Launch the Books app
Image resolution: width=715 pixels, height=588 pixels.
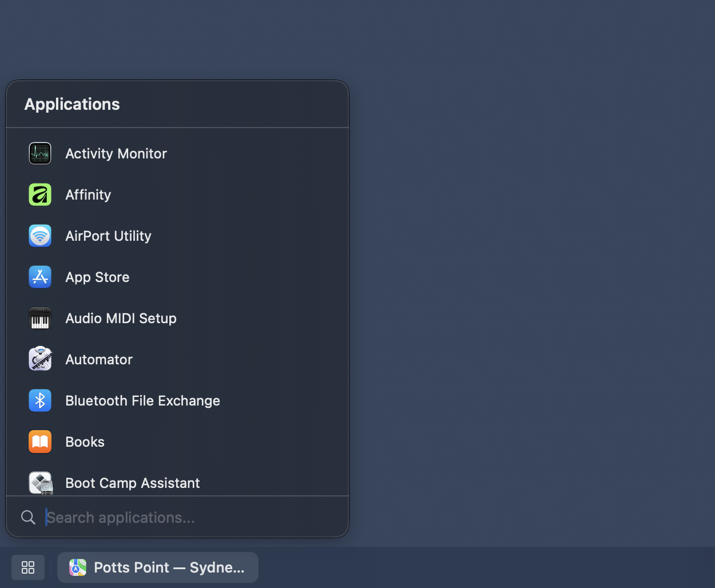point(85,442)
